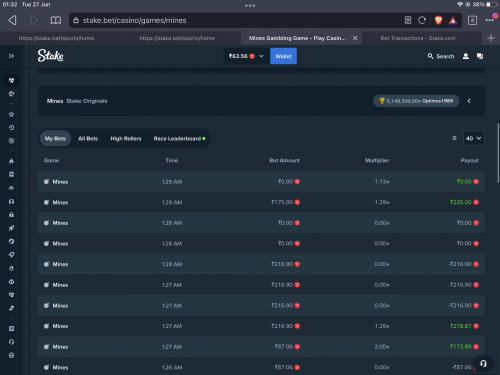The width and height of the screenshot is (500, 375).
Task: Expand the Stake sidebar menu
Action: click(11, 56)
